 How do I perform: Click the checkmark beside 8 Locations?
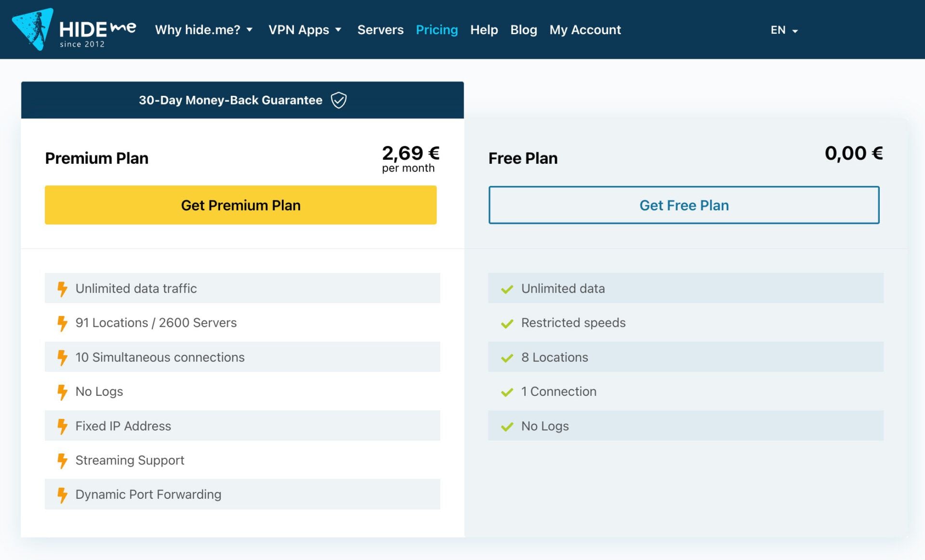506,357
